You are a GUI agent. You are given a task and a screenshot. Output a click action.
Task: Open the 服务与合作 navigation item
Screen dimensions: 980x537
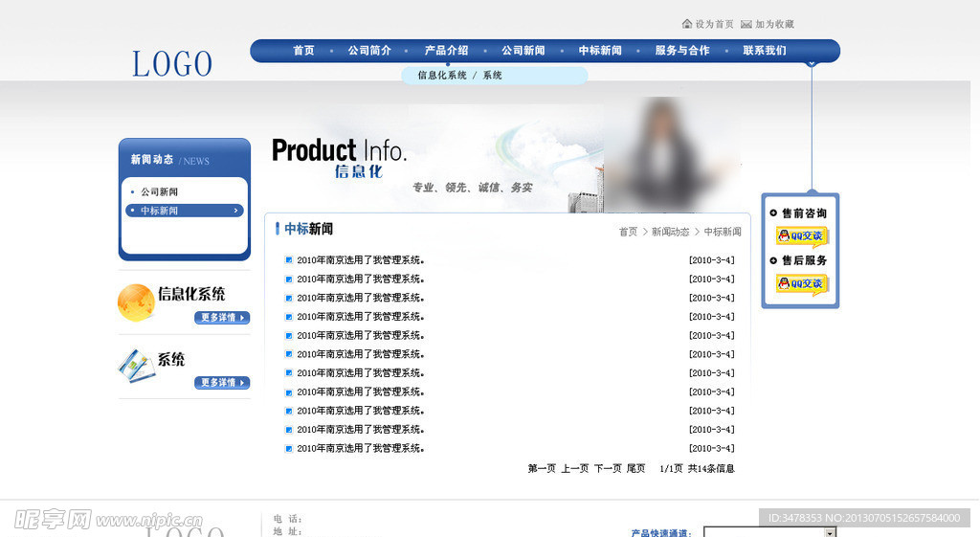[x=682, y=50]
